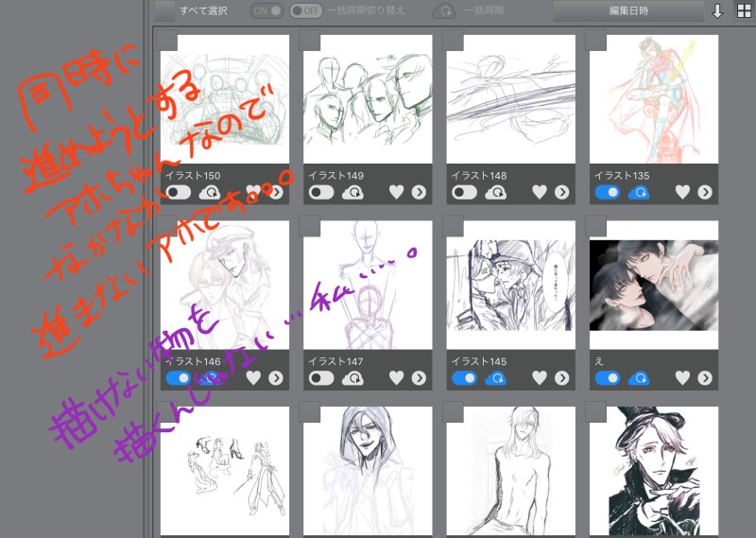The width and height of the screenshot is (756, 538).
Task: Click the すべて選択 label
Action: [203, 10]
